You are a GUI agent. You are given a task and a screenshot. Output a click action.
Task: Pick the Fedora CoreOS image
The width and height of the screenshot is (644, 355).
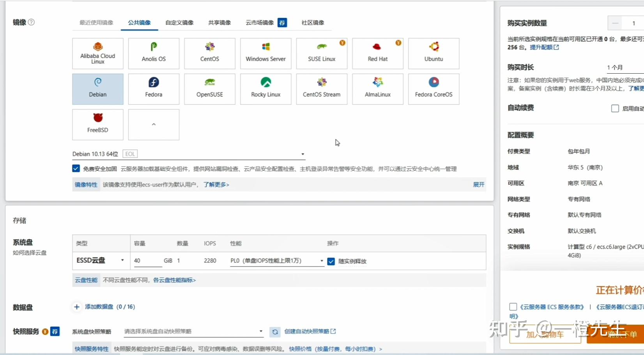434,89
